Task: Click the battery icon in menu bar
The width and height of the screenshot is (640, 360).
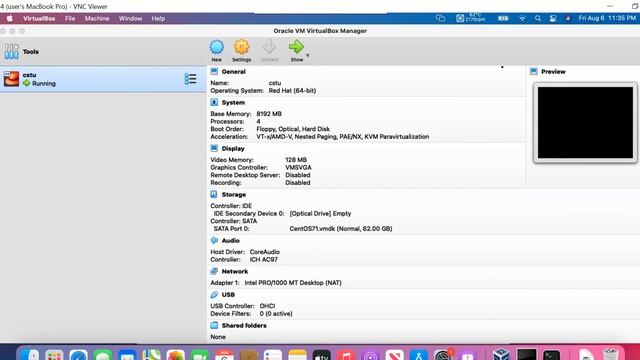Action: pos(503,18)
